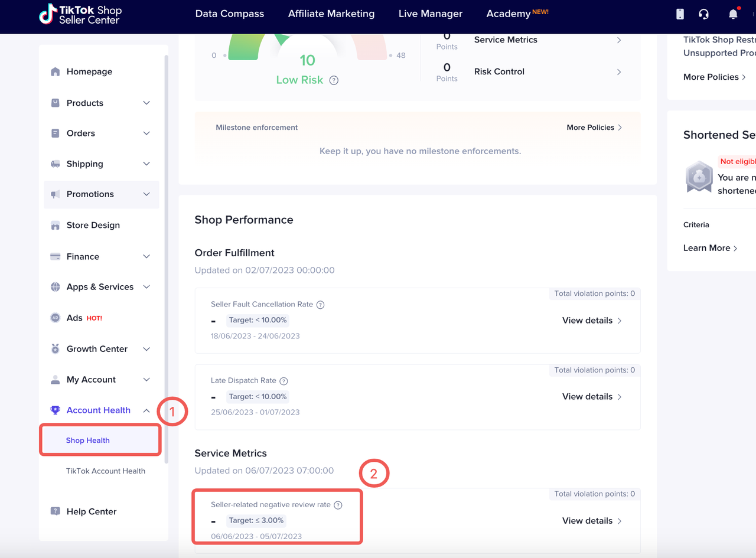Expand the Orders sidebar section

pos(100,133)
